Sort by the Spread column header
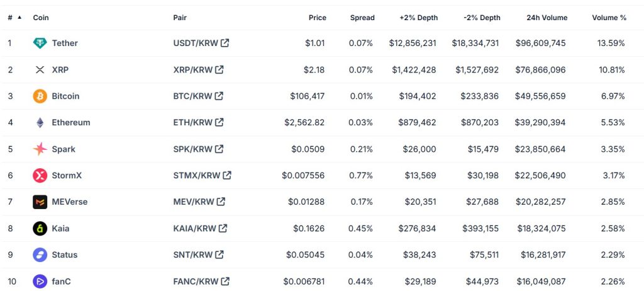The image size is (644, 291). point(362,18)
